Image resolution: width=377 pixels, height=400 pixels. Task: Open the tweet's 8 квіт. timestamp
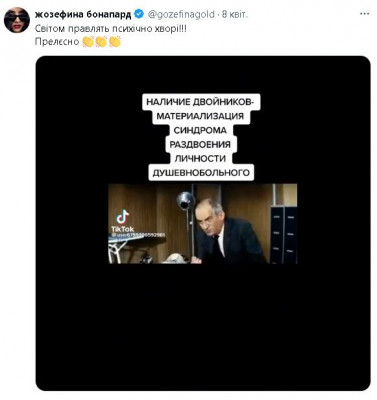[x=235, y=14]
